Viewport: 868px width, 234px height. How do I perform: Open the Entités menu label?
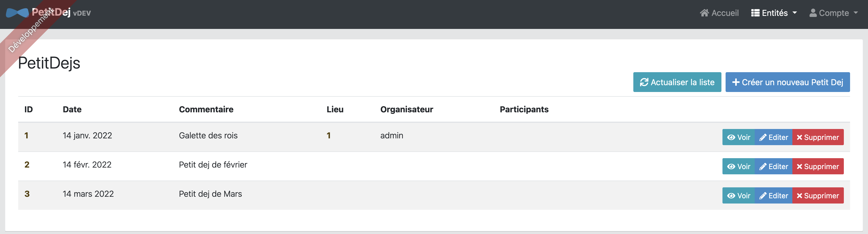774,13
